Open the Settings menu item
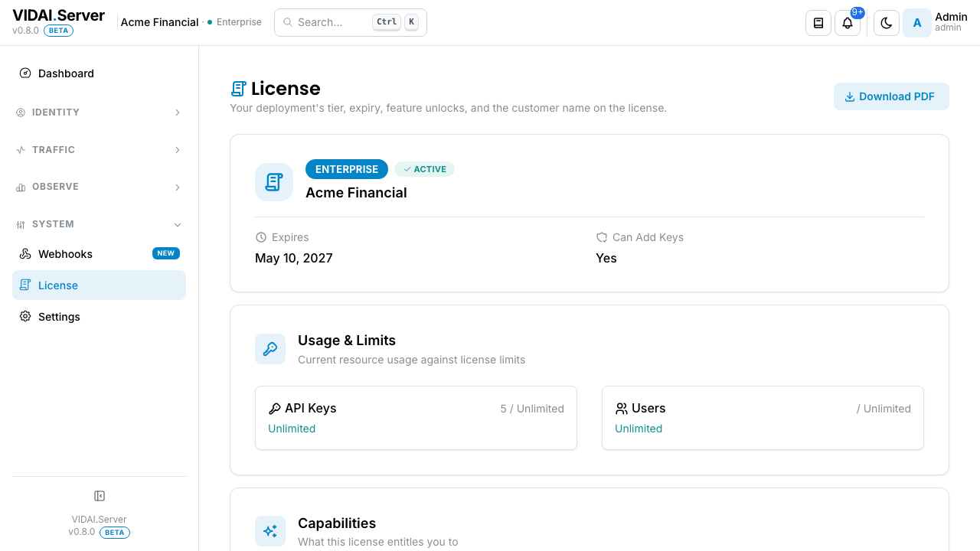The image size is (980, 551). pos(99,317)
